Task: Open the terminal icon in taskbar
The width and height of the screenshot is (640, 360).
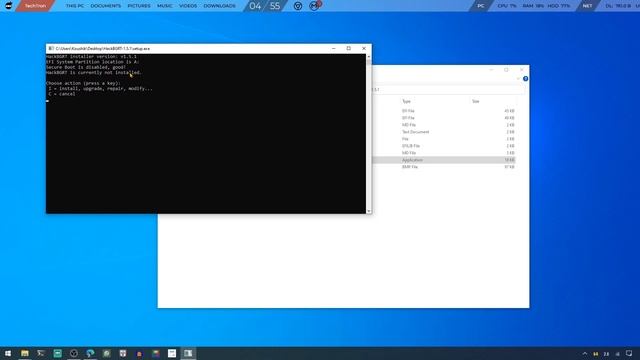Action: coord(41,353)
